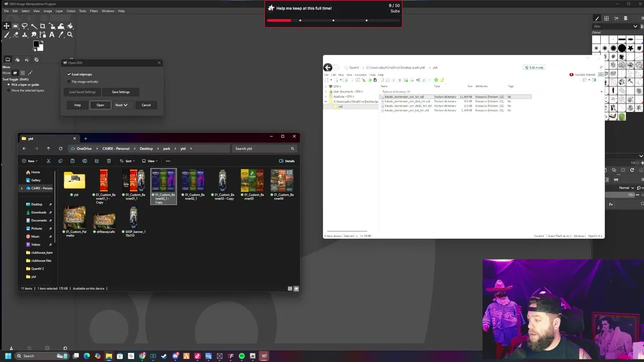Click the Open button in DDS dialog
Screen dimensions: 644x362
click(100, 105)
